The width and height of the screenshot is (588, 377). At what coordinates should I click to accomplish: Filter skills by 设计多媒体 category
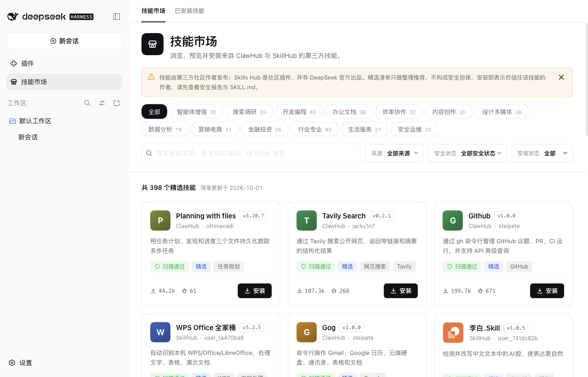click(x=502, y=112)
